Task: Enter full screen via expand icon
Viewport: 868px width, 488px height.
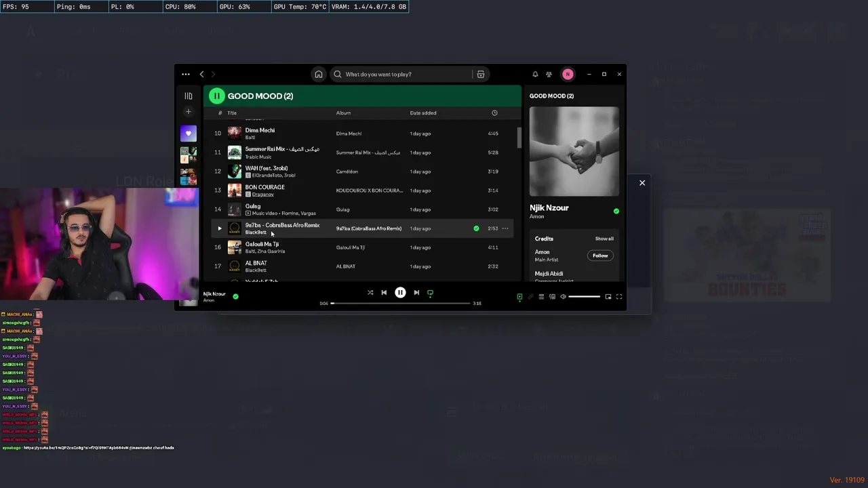Action: [619, 297]
